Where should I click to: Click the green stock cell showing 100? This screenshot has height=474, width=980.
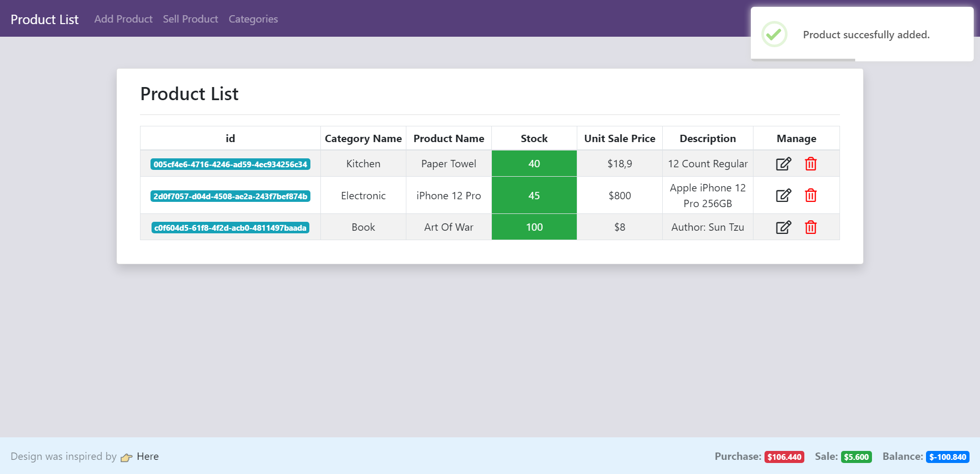coord(534,227)
